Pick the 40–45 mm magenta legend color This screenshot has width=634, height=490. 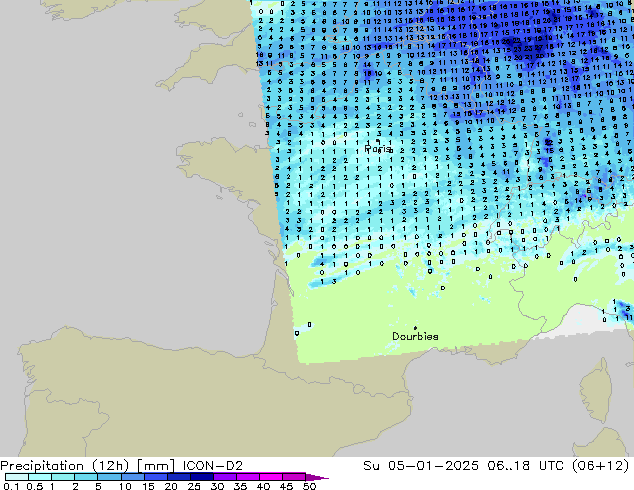[x=271, y=477]
